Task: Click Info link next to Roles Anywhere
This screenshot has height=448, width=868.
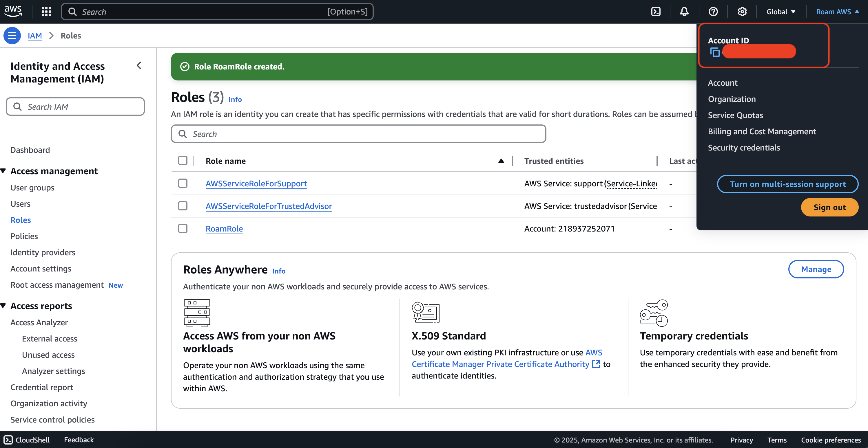Action: click(x=279, y=271)
